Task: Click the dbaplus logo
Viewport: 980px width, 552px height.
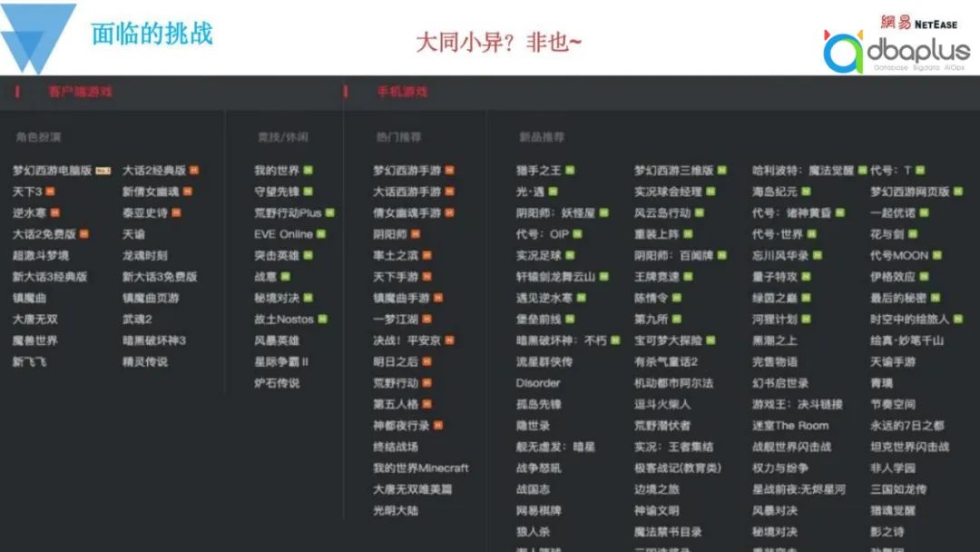Action: pyautogui.click(x=897, y=51)
